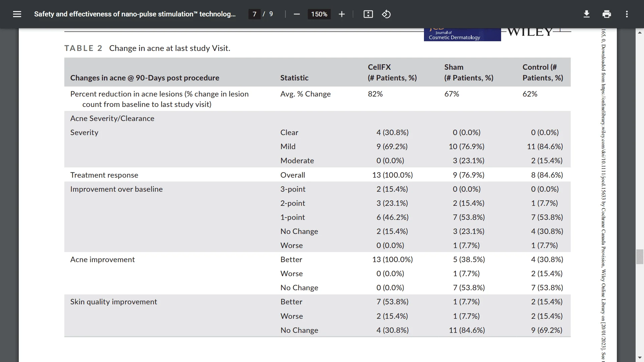
Task: Click 'Percent reduction in acne lesions' row
Action: [159, 99]
